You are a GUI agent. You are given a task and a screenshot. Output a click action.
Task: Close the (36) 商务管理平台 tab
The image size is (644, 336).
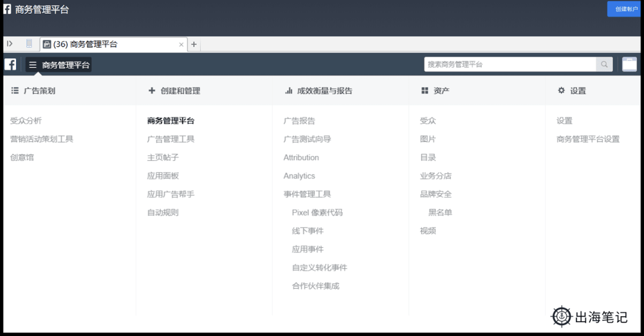[181, 45]
